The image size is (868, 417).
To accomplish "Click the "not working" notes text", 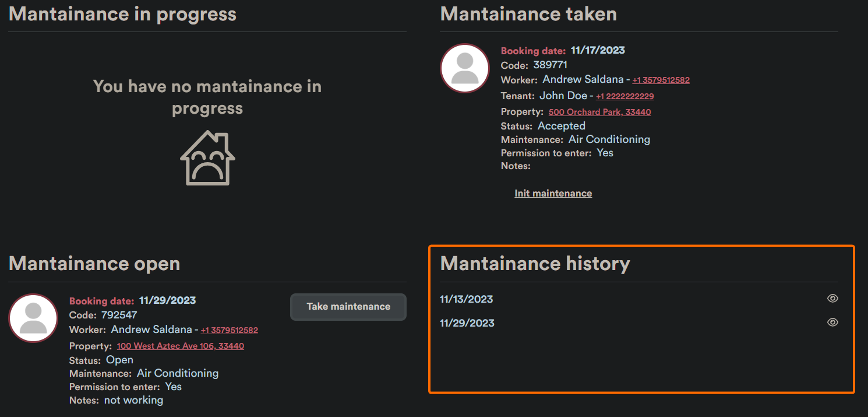I will tap(133, 400).
